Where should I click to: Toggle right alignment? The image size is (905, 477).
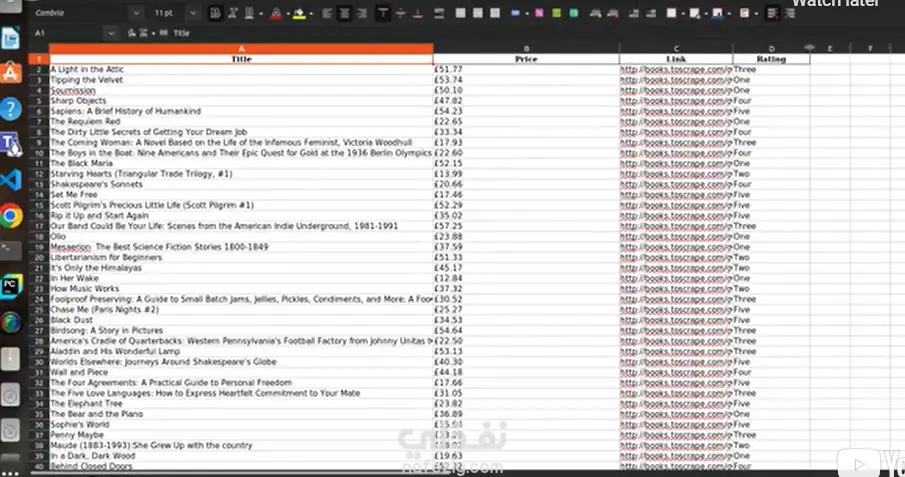(x=362, y=13)
